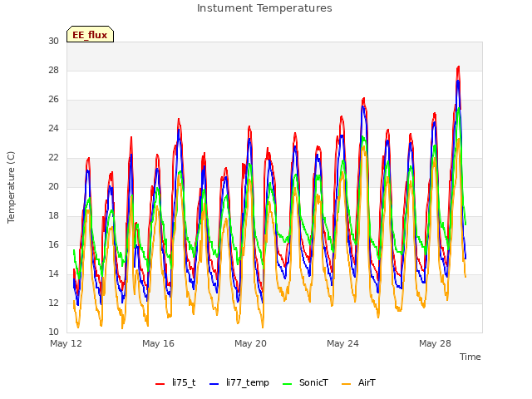Viewport: 532px width, 399px height.
Task: Click the May 12 x-axis label
Action: pyautogui.click(x=66, y=343)
